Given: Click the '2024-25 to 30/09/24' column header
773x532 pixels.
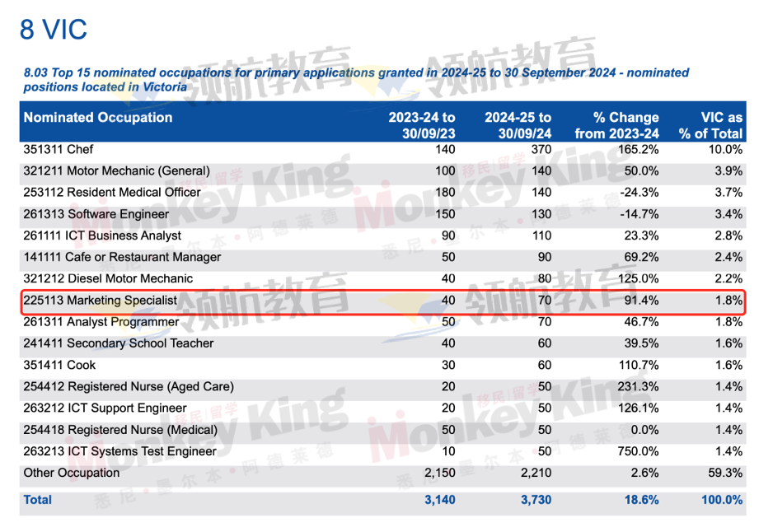Looking at the screenshot, I should pos(518,125).
